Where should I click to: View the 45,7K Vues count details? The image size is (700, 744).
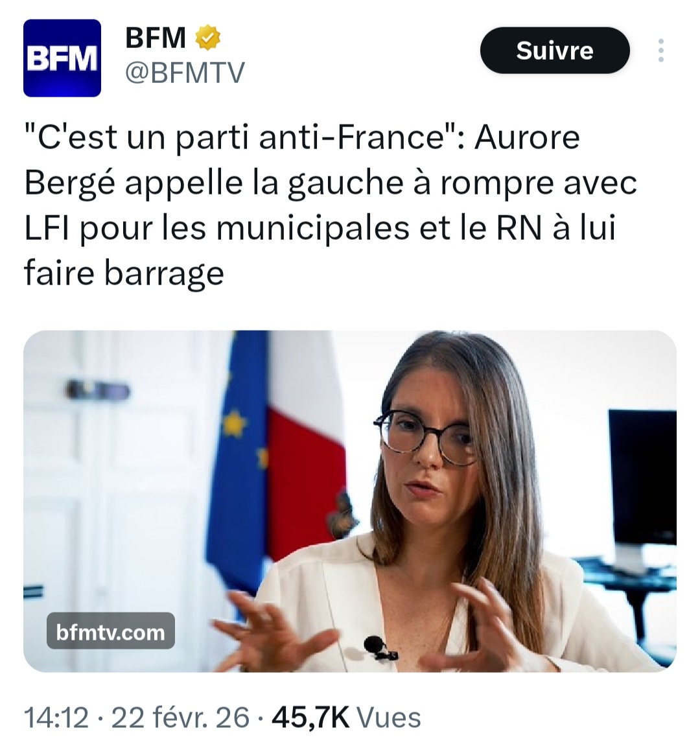point(346,717)
